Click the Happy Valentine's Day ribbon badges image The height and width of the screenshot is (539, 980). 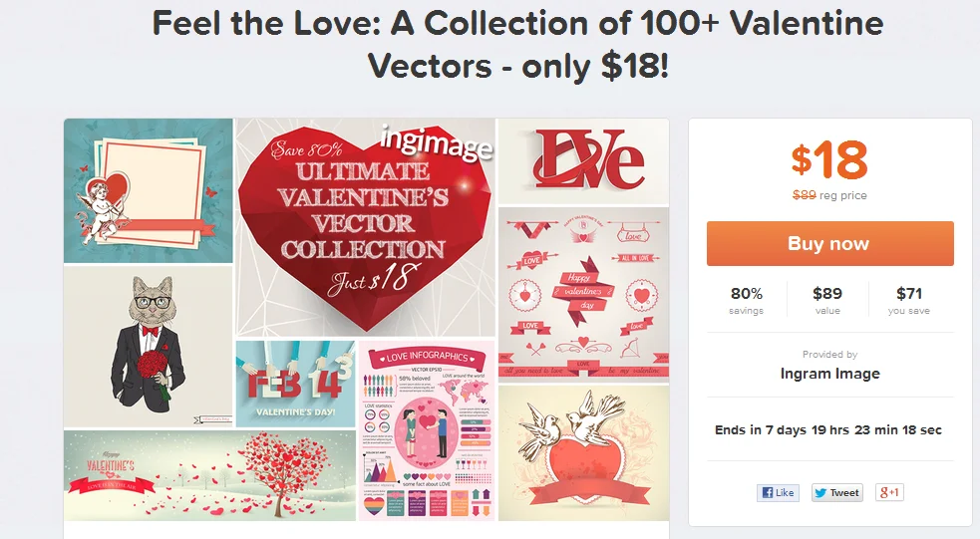tap(584, 295)
